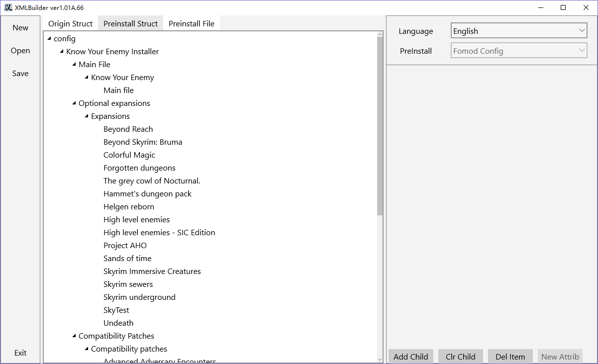
Task: Switch to the Preinstall Struct tab
Action: [x=130, y=23]
